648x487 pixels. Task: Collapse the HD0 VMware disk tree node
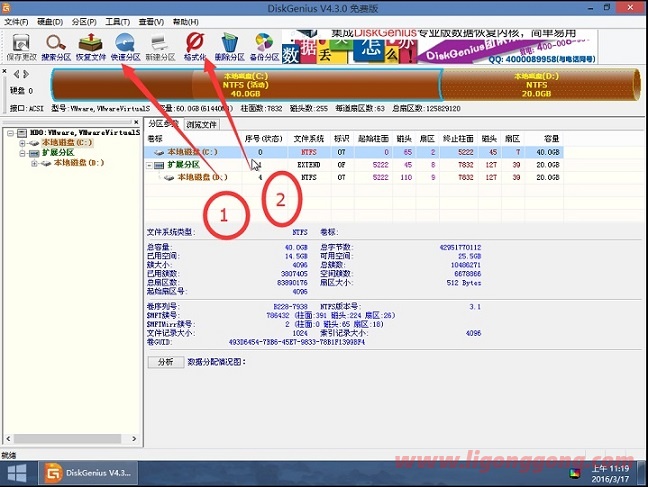click(x=10, y=133)
